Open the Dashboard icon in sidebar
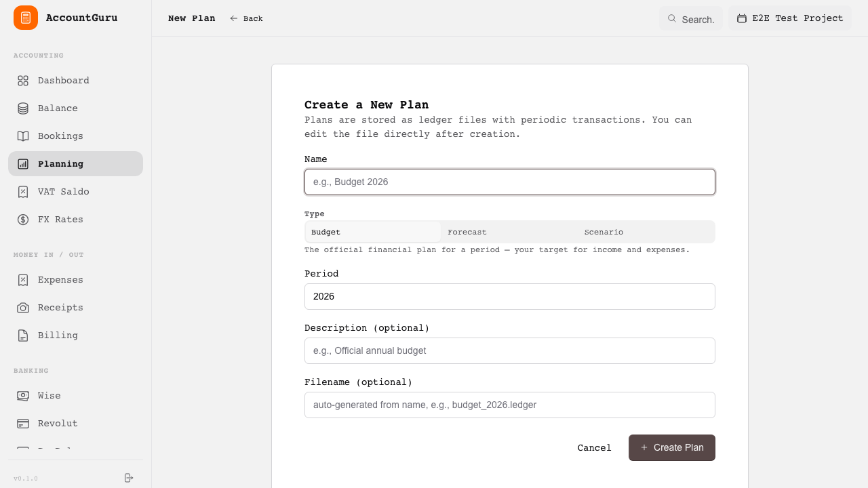The image size is (868, 488). (x=23, y=81)
